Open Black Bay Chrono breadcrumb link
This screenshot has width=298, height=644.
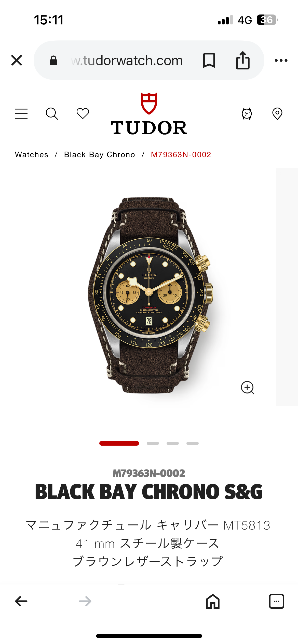point(100,155)
